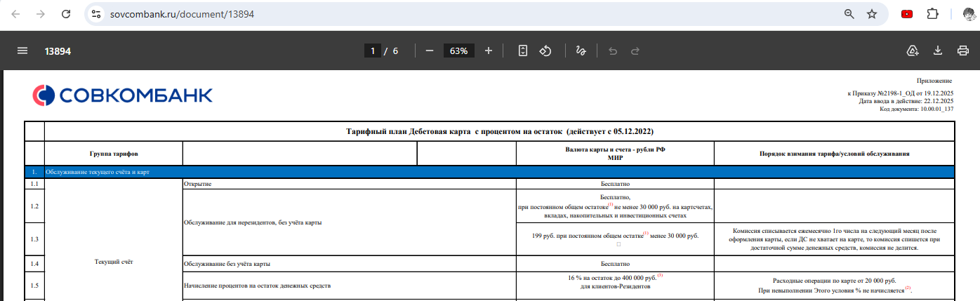Bookmark this page with the star icon

tap(871, 14)
